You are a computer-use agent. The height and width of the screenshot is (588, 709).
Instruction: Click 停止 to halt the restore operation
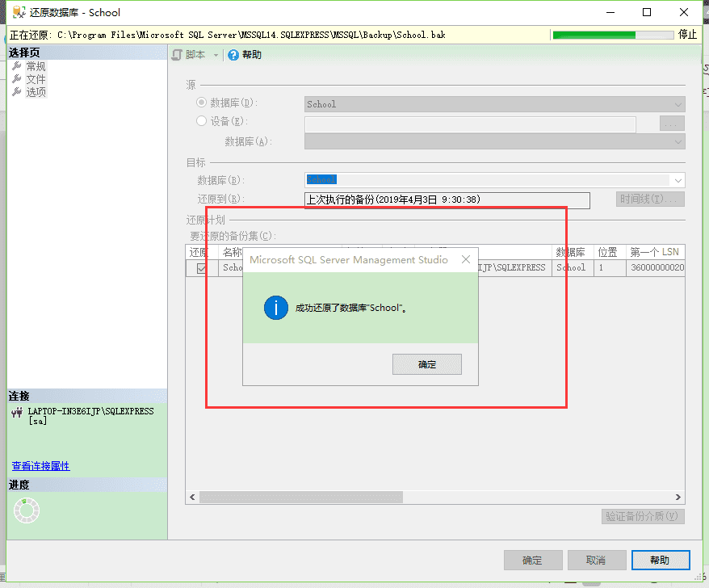point(689,35)
